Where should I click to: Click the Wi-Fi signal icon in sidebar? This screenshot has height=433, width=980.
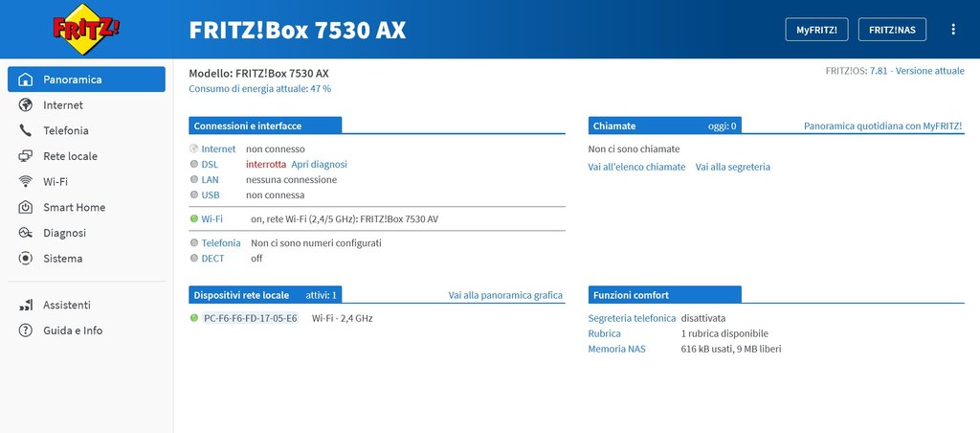pos(26,181)
